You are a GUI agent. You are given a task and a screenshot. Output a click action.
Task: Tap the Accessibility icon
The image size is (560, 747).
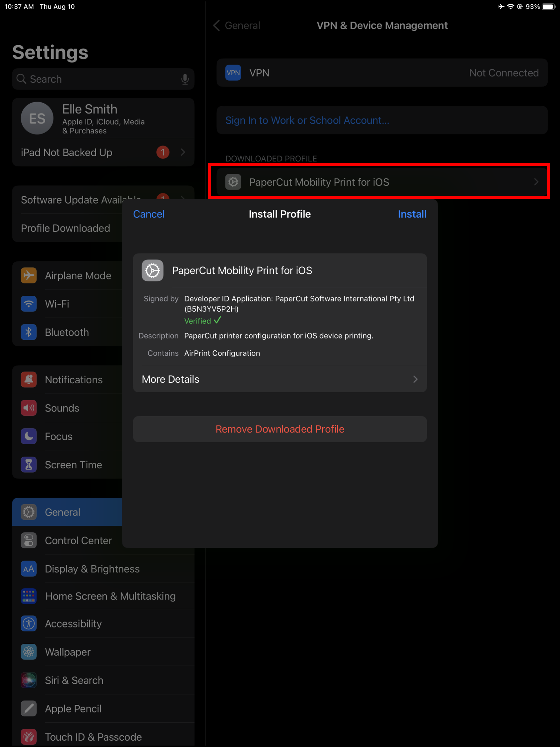(x=29, y=623)
